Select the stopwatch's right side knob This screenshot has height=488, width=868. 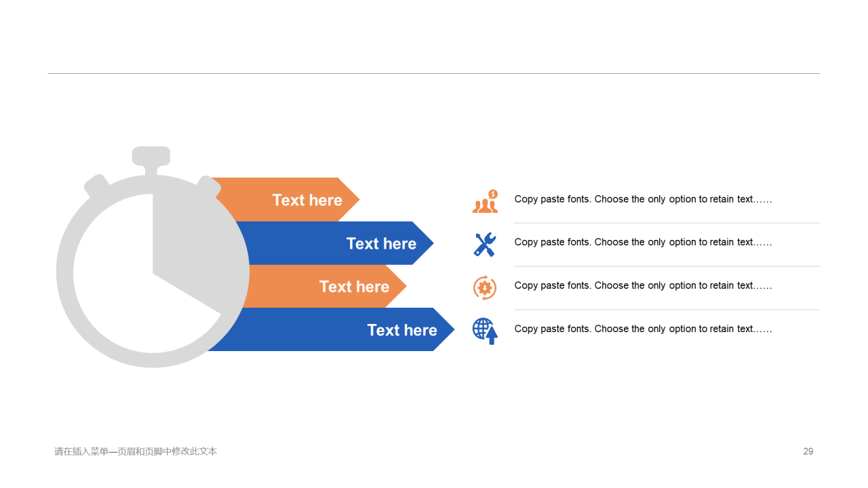(208, 186)
